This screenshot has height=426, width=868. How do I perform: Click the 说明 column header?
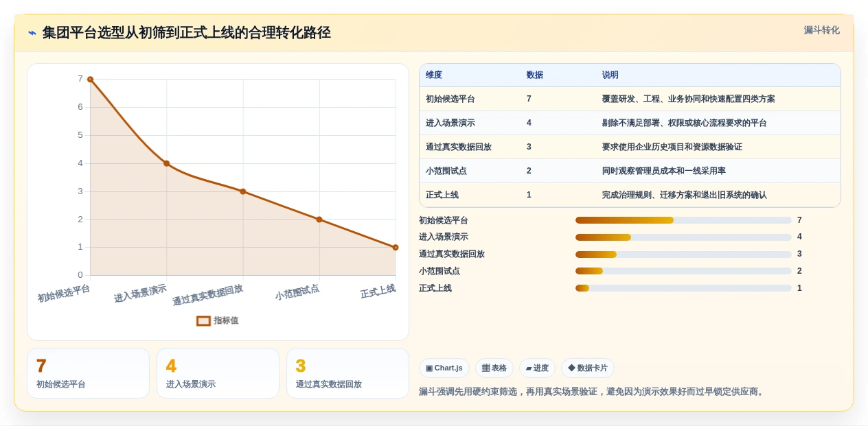coord(610,75)
